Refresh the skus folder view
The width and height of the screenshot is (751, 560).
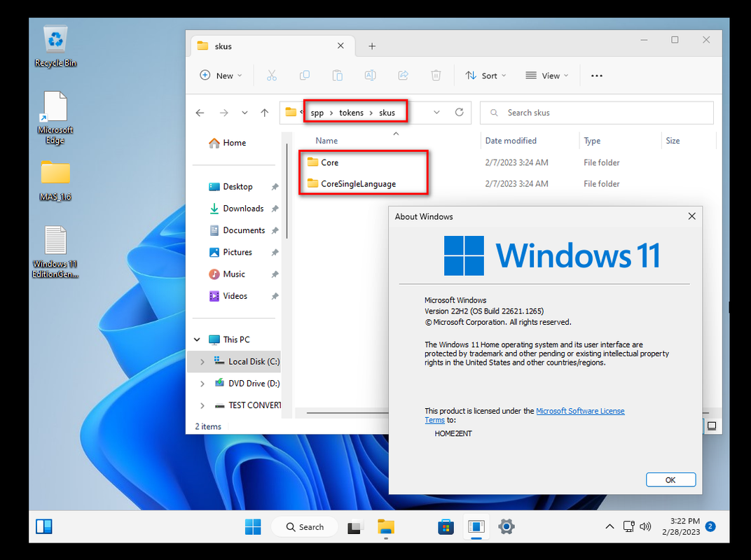pos(459,112)
